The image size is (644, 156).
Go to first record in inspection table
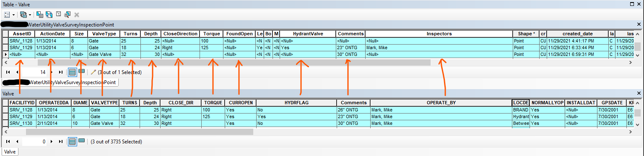point(8,72)
